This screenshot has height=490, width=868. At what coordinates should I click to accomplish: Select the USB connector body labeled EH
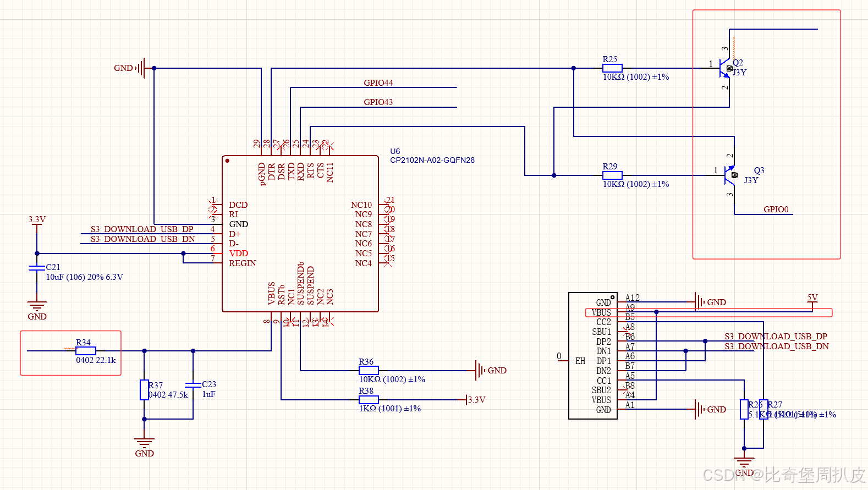[x=592, y=356]
